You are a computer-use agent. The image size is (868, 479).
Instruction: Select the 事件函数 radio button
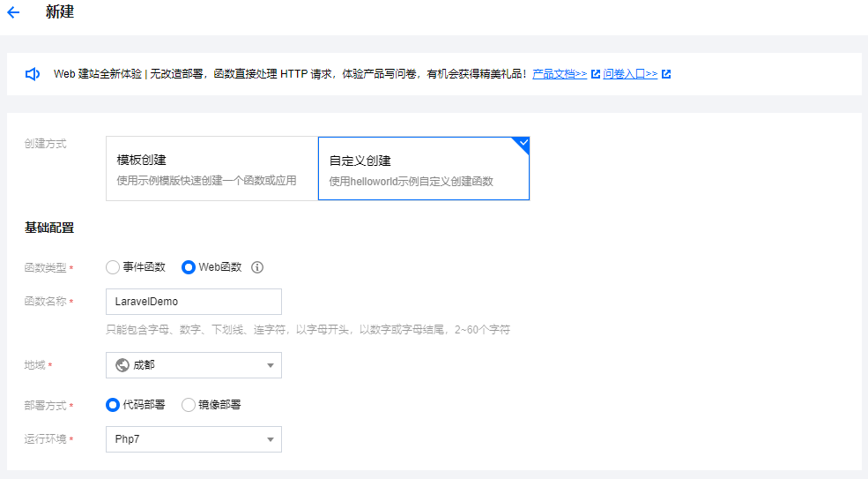[113, 267]
